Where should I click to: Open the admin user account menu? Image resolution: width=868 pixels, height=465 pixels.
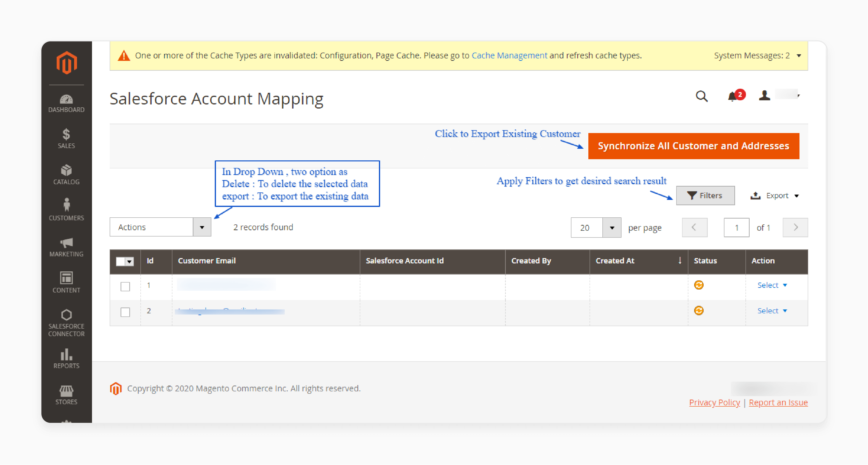[779, 95]
